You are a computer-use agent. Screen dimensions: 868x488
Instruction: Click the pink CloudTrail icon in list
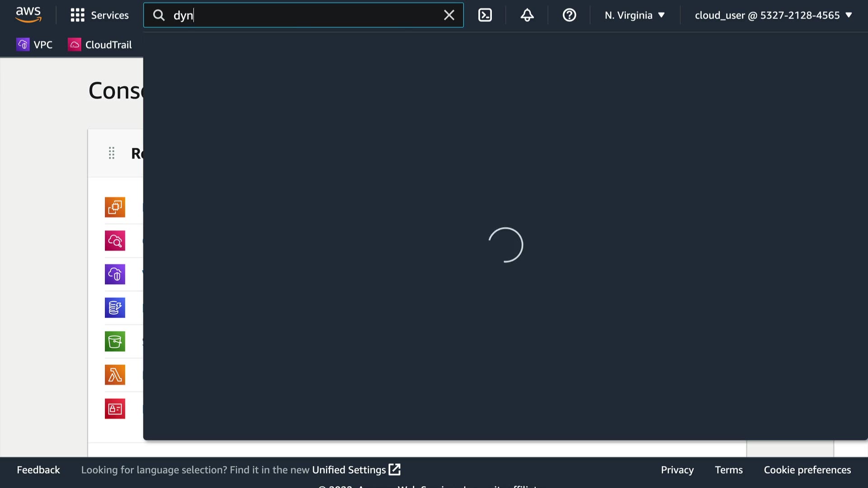click(x=115, y=241)
